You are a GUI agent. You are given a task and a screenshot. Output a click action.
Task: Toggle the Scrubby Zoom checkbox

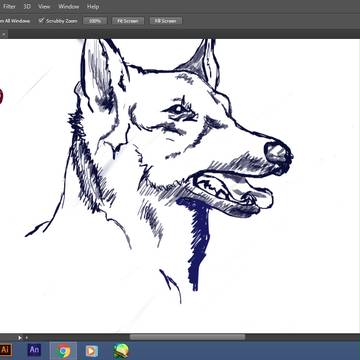pos(41,21)
